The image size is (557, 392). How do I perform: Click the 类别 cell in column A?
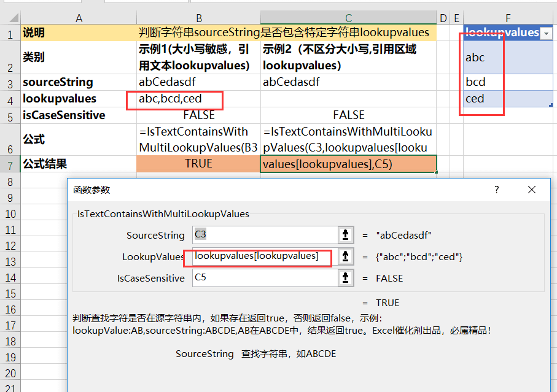tap(79, 58)
